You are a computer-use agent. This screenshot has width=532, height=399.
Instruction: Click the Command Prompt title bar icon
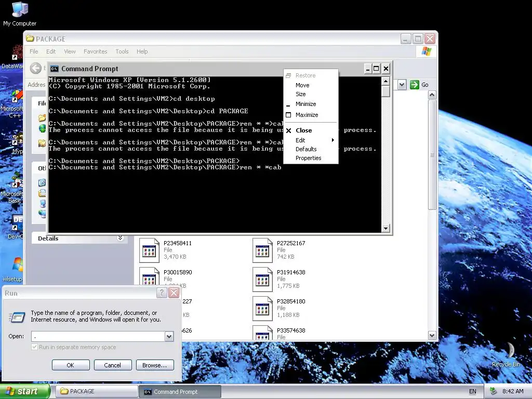tap(54, 69)
